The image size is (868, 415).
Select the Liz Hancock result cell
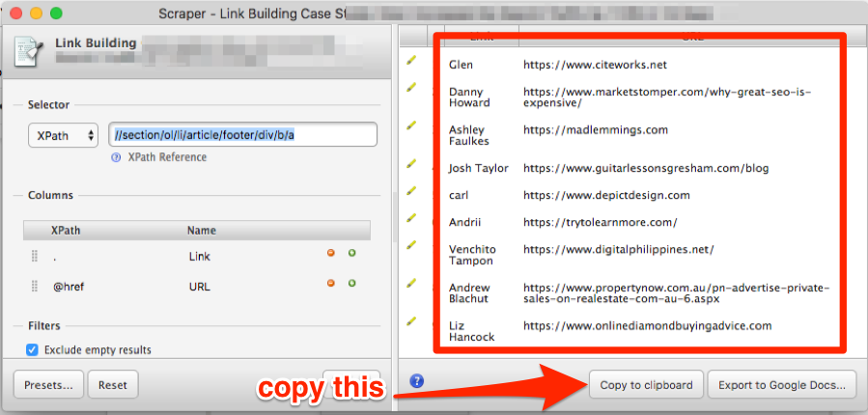[x=471, y=331]
